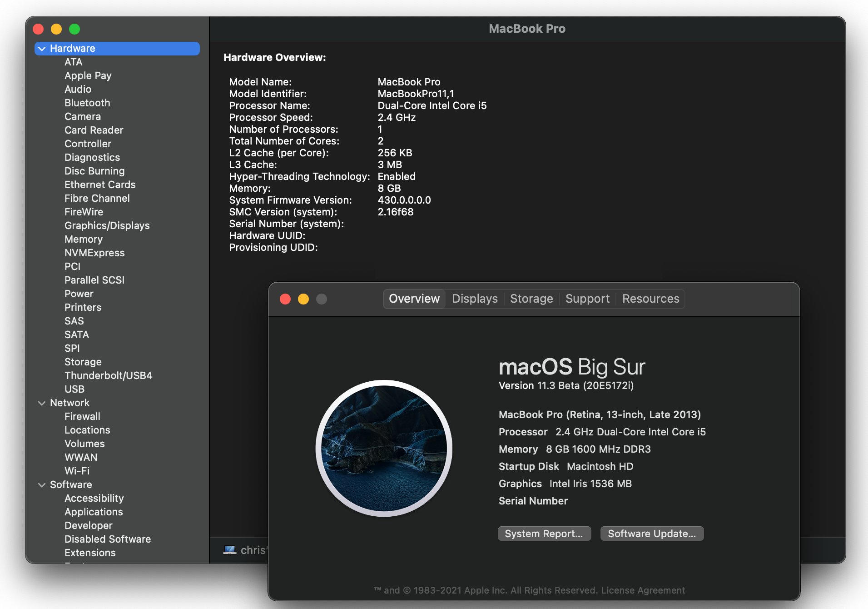The width and height of the screenshot is (868, 609).
Task: Click the System Report button
Action: [544, 534]
